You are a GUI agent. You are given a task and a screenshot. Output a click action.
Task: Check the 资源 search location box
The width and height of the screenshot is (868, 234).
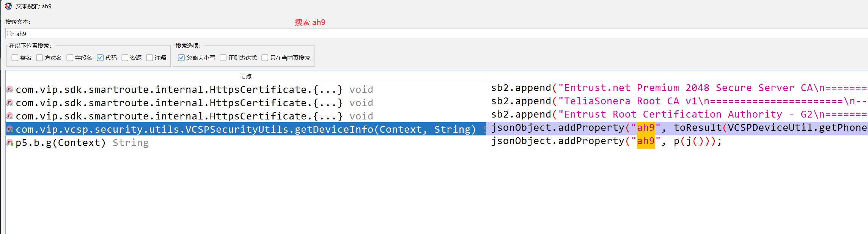point(125,58)
